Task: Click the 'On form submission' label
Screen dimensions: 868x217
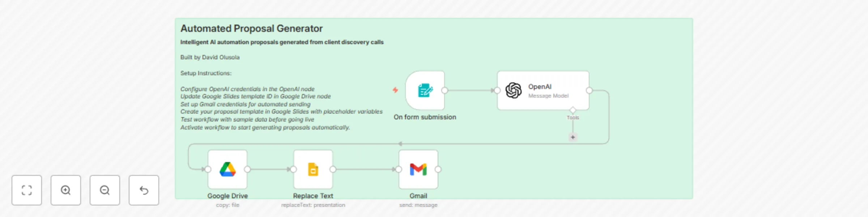Action: [425, 117]
